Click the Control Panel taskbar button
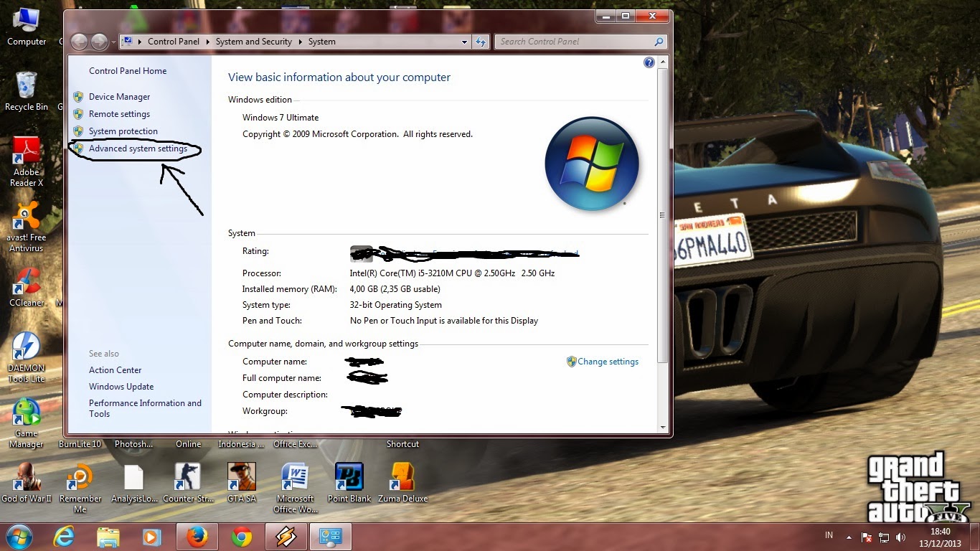 331,537
